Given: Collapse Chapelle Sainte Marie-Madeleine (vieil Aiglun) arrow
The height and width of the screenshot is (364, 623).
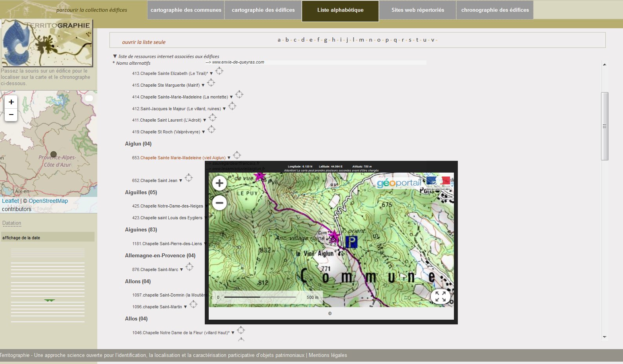Looking at the screenshot, I should point(229,158).
